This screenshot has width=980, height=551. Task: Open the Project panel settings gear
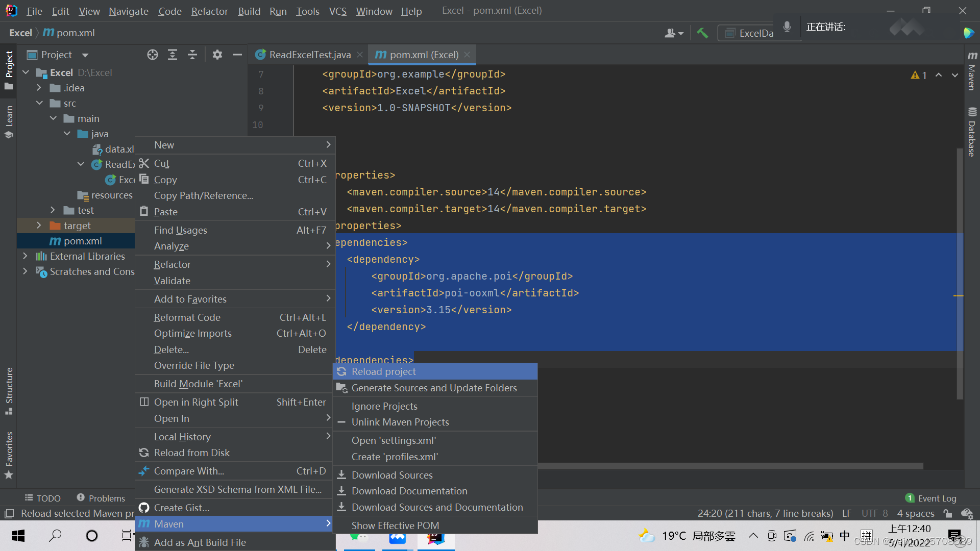pyautogui.click(x=217, y=55)
